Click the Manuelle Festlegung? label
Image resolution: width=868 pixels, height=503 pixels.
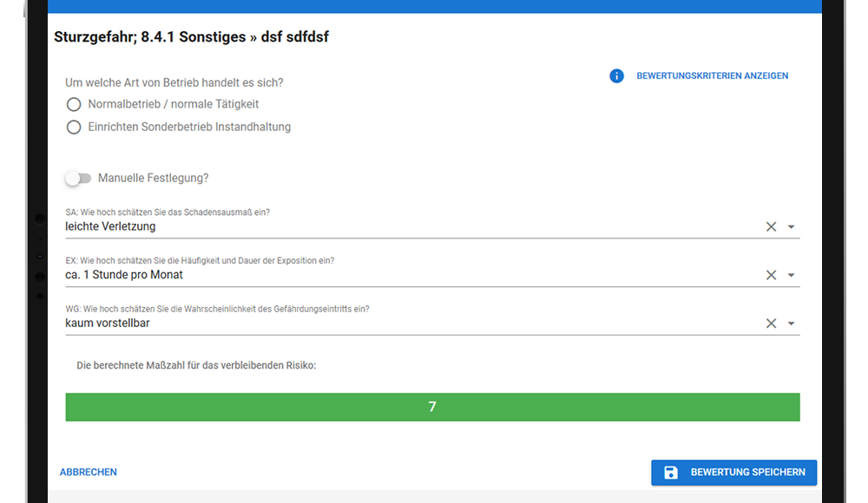pyautogui.click(x=154, y=178)
